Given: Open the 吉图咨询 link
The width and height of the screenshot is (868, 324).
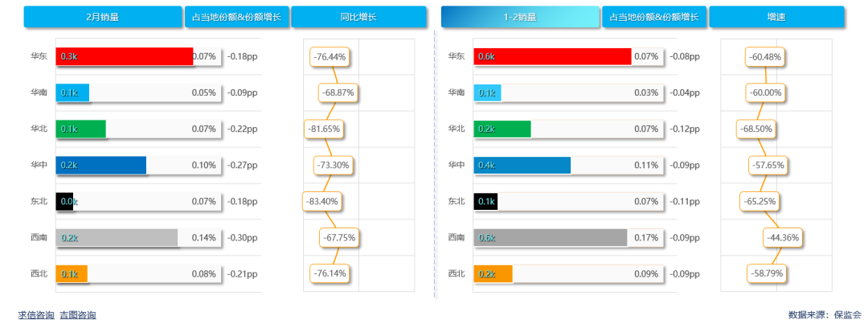Looking at the screenshot, I should 77,315.
